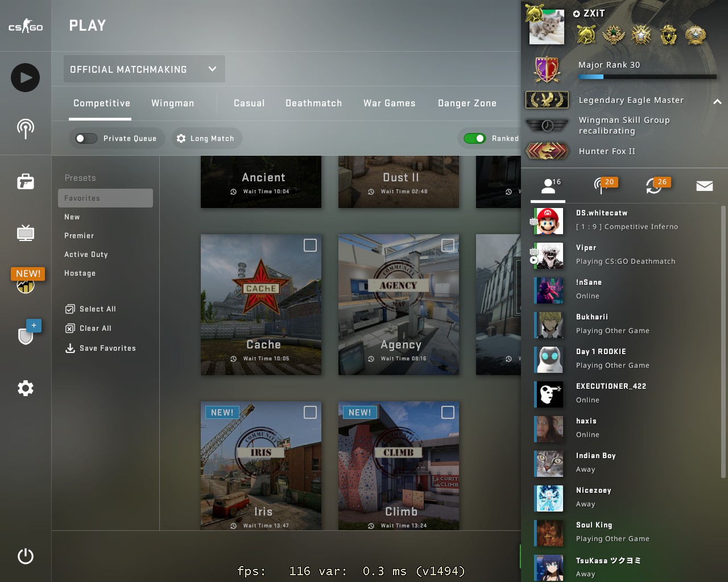Check the Climb map checkbox
Viewport: 728px width, 582px height.
pos(448,412)
